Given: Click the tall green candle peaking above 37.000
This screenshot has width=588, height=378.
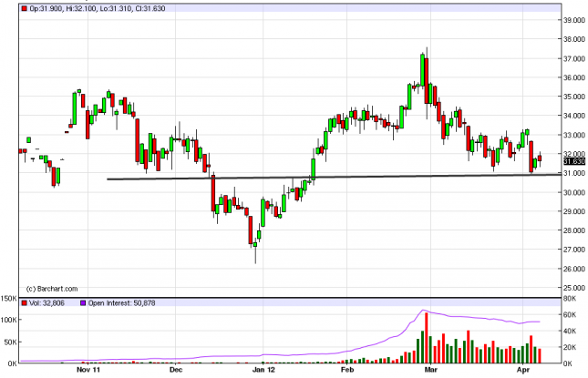Looking at the screenshot, I should [x=423, y=70].
